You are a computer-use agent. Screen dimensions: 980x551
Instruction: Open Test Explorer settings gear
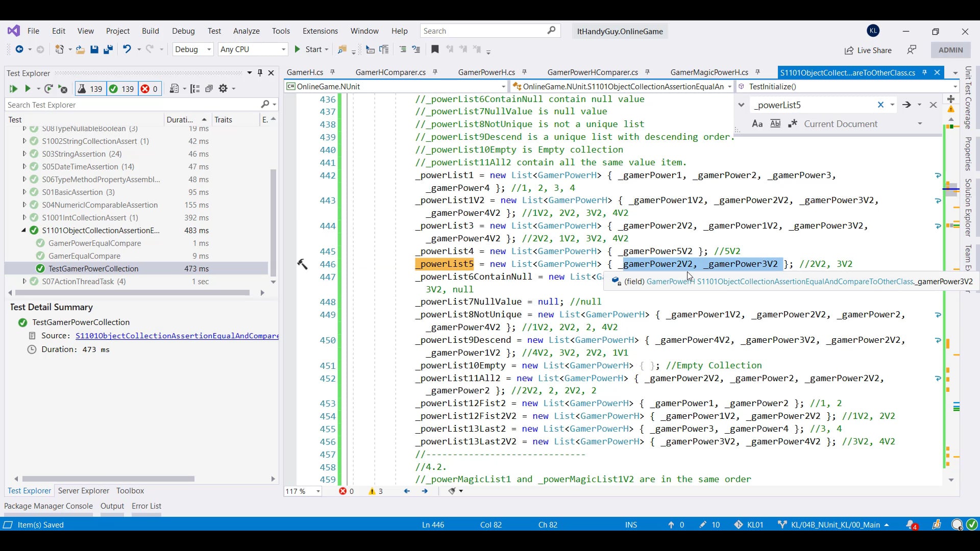click(223, 89)
